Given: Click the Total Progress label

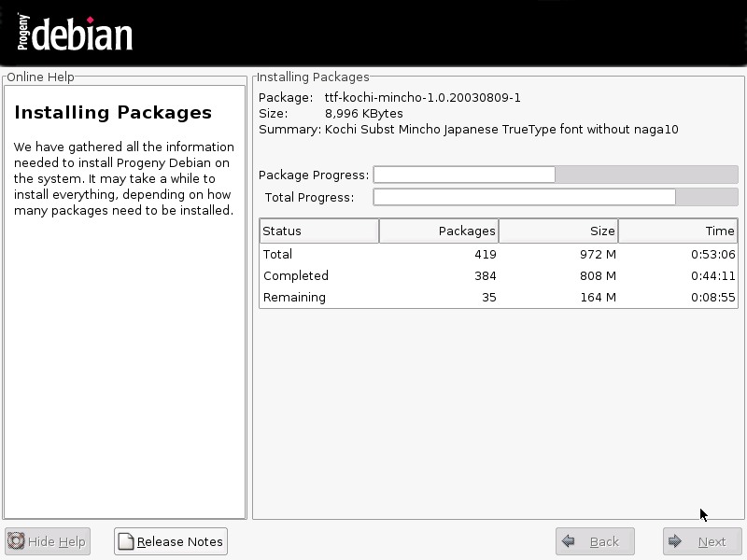Looking at the screenshot, I should pos(310,197).
